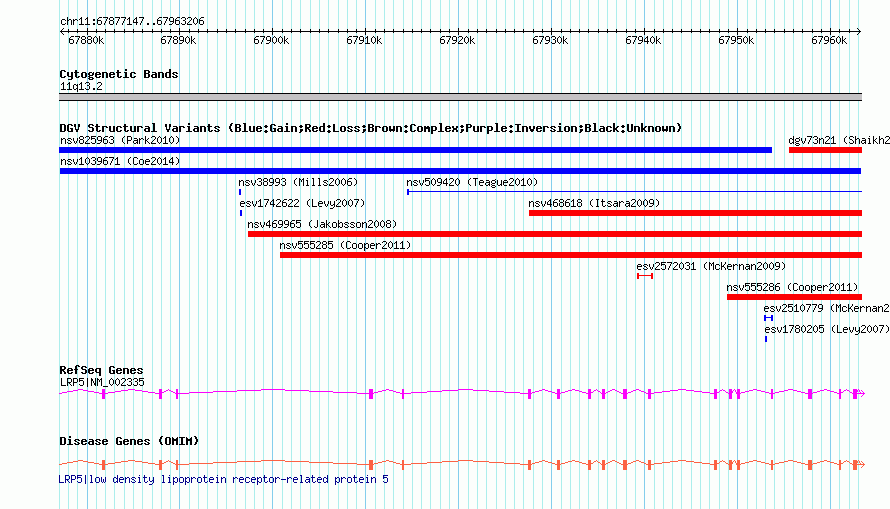Image resolution: width=890 pixels, height=509 pixels.
Task: Select the magenta LRP5 RefSeq gene track
Action: pyautogui.click(x=461, y=393)
